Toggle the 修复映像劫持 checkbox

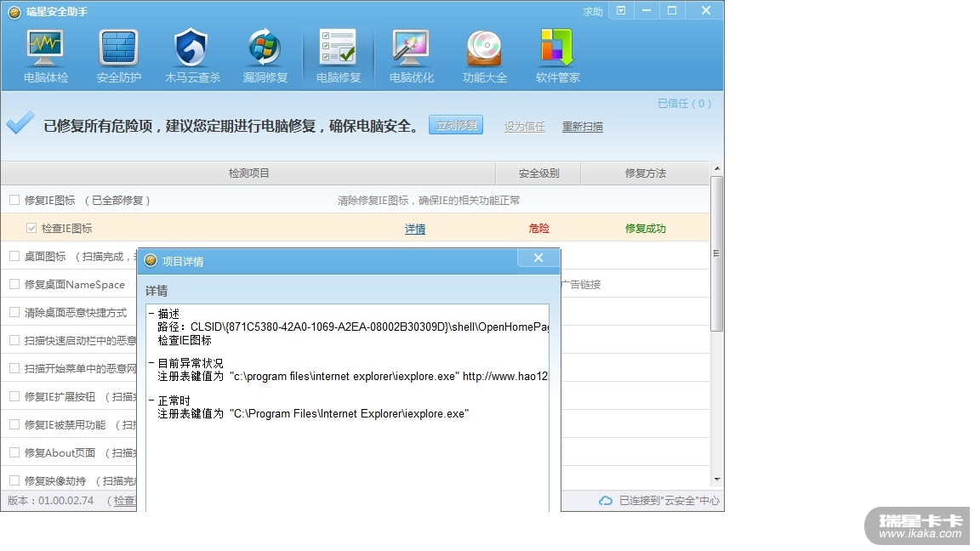click(14, 480)
